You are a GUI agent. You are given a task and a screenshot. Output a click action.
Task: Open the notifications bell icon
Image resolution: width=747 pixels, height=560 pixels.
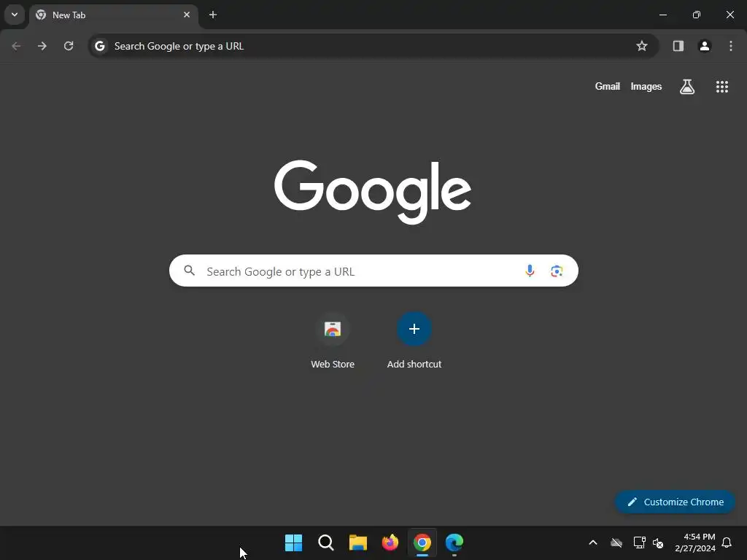coord(727,542)
